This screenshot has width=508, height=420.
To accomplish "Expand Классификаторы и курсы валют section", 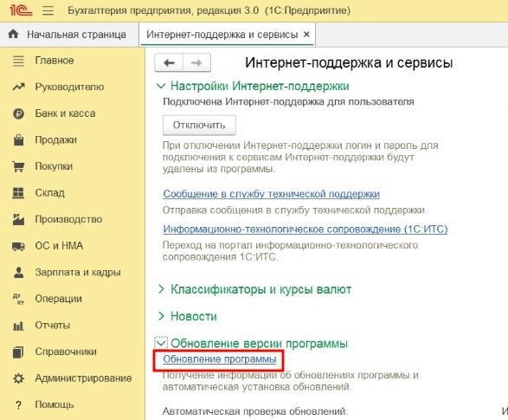I will click(x=161, y=289).
